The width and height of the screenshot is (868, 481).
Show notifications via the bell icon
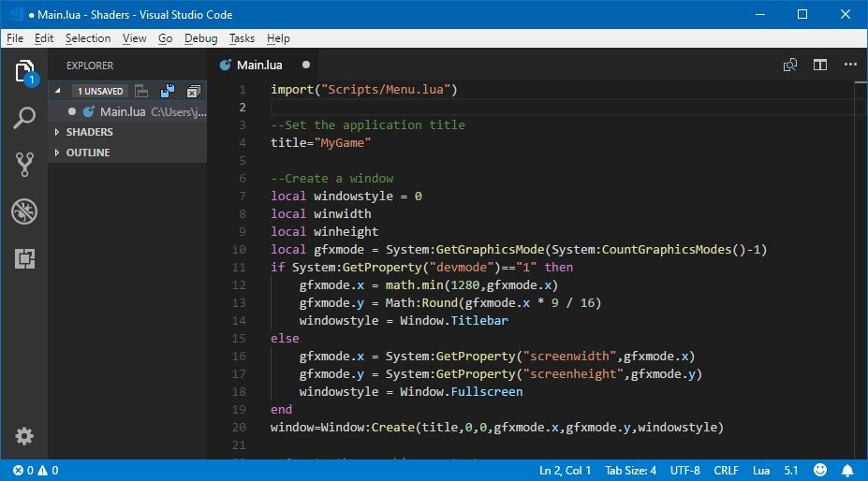[847, 470]
